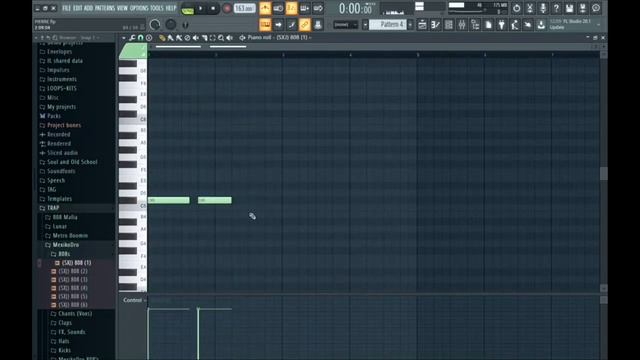Open the piano roll wrench tools menu
The width and height of the screenshot is (640, 360).
coord(132,38)
